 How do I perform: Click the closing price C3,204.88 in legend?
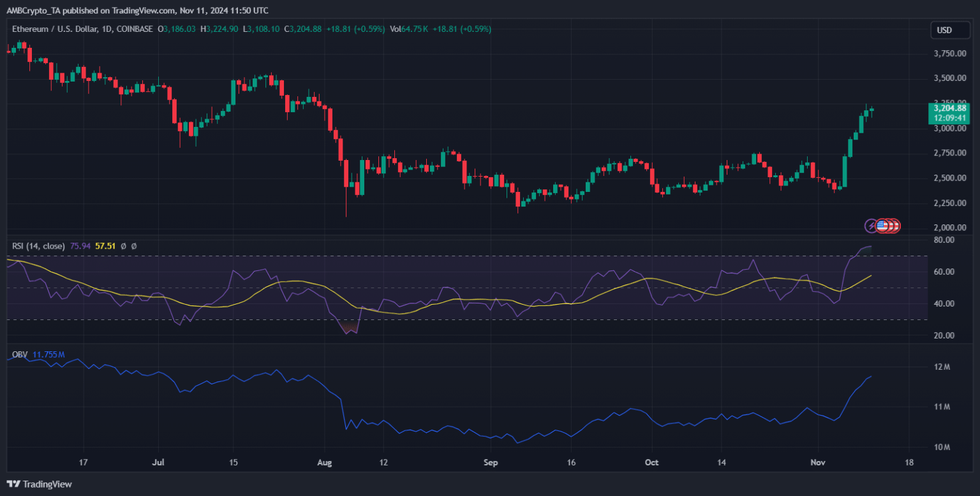(x=304, y=29)
